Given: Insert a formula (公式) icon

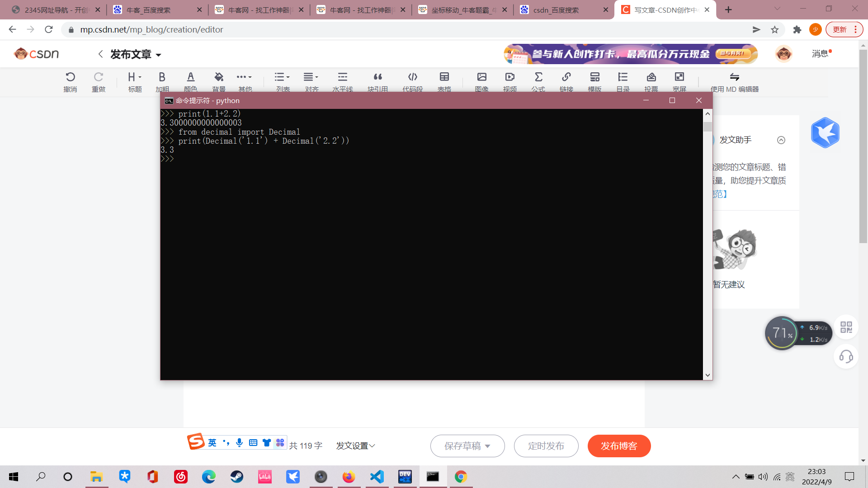Looking at the screenshot, I should tap(538, 77).
